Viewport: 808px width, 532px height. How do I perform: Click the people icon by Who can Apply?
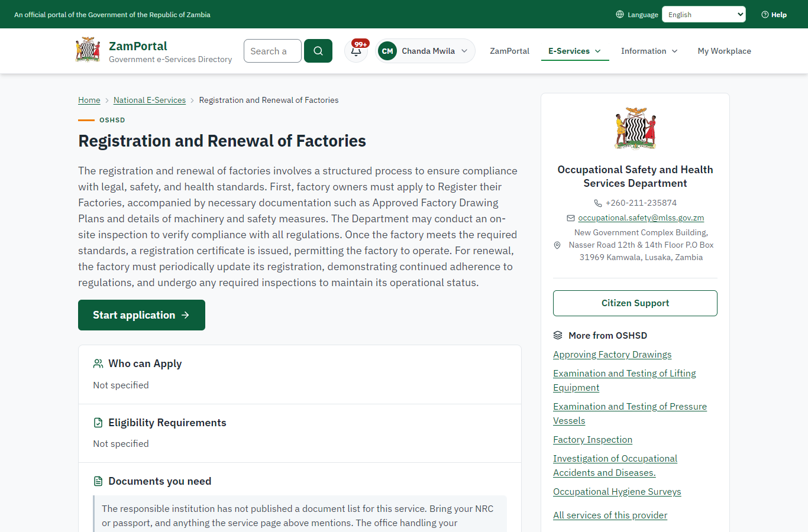pyautogui.click(x=98, y=364)
